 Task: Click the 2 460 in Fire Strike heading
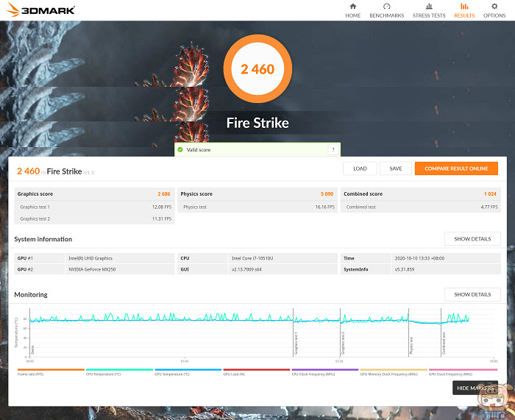point(56,171)
